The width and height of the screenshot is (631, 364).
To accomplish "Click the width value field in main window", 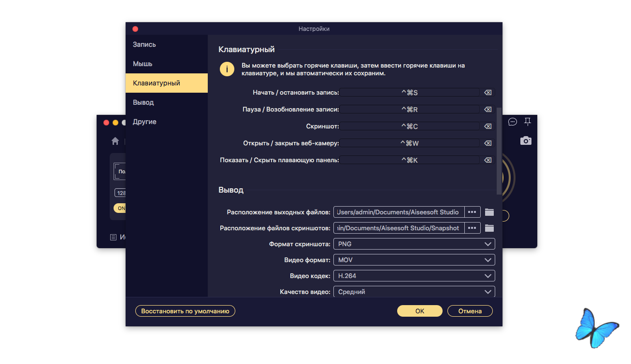I will click(x=120, y=193).
